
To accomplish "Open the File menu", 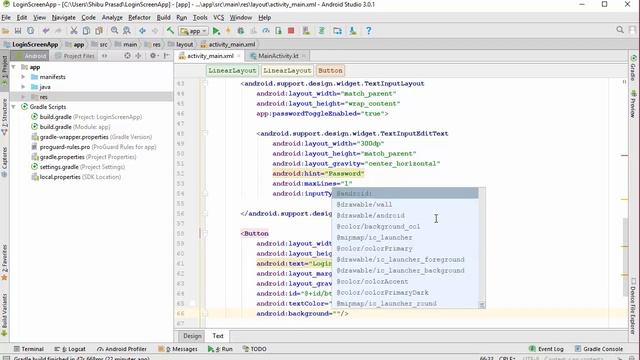I will (6, 18).
